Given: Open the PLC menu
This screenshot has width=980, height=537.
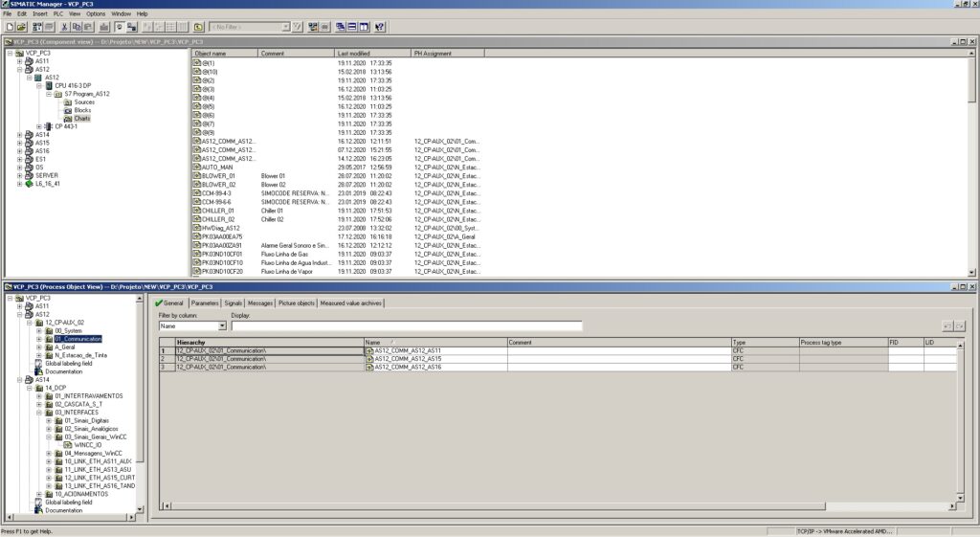Looking at the screenshot, I should 58,13.
